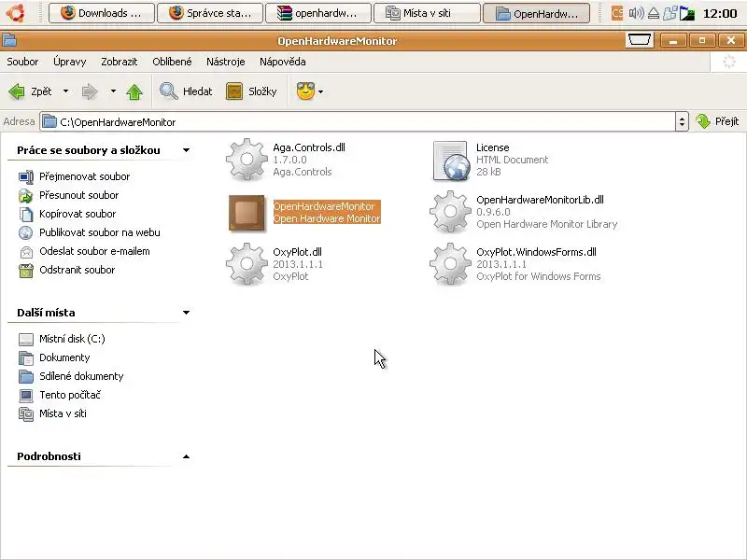Go up one folder level
The width and height of the screenshot is (747, 560).
click(x=134, y=91)
